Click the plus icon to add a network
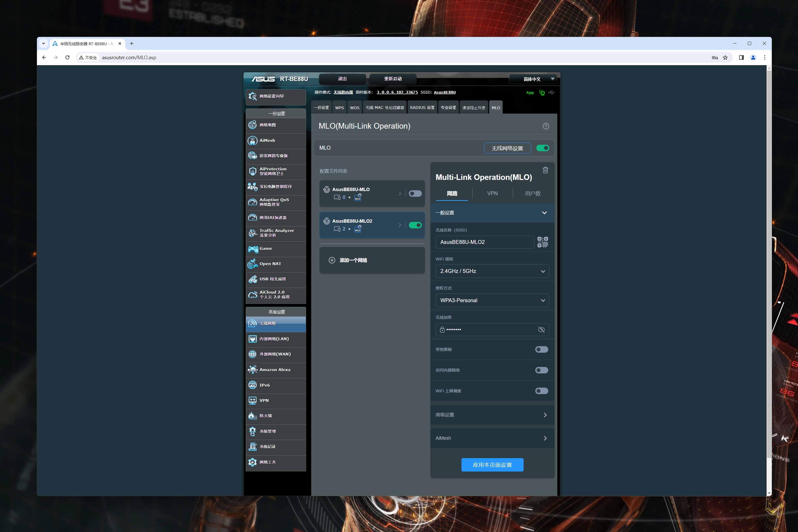 [x=332, y=260]
